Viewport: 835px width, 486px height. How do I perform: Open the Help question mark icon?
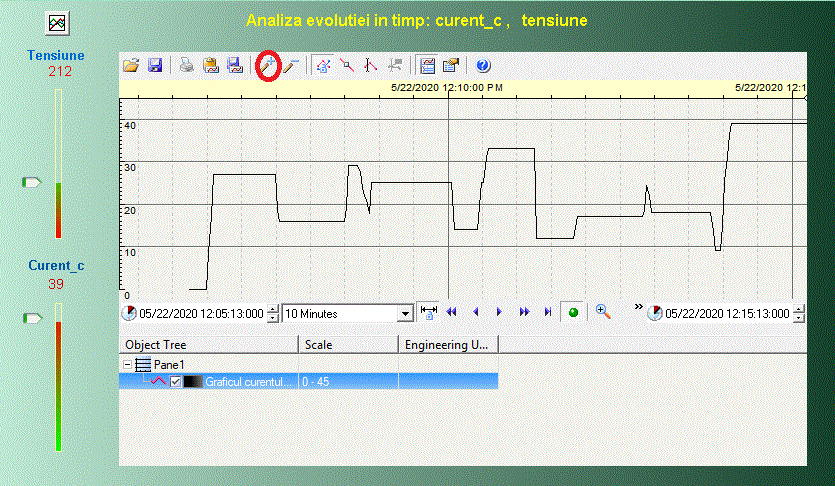483,66
